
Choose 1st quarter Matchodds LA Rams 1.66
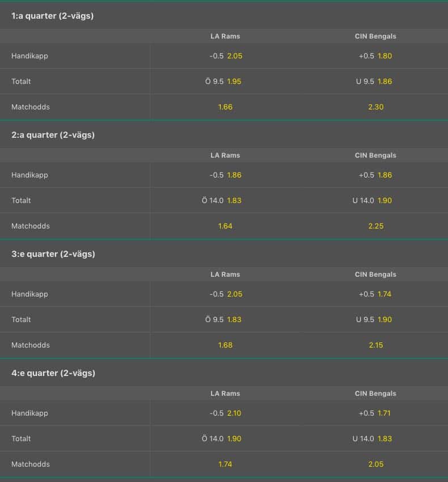[225, 107]
